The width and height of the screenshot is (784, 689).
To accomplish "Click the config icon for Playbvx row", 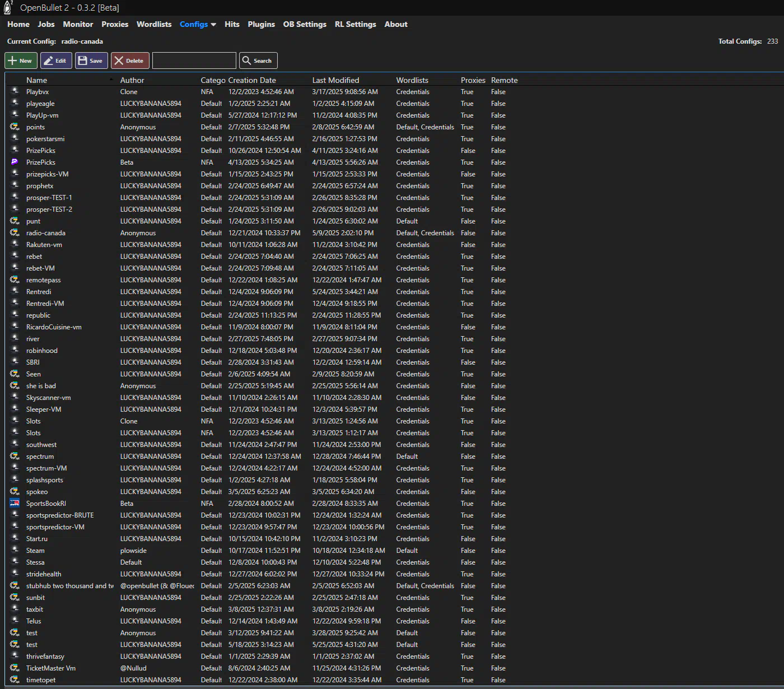I will tap(15, 91).
